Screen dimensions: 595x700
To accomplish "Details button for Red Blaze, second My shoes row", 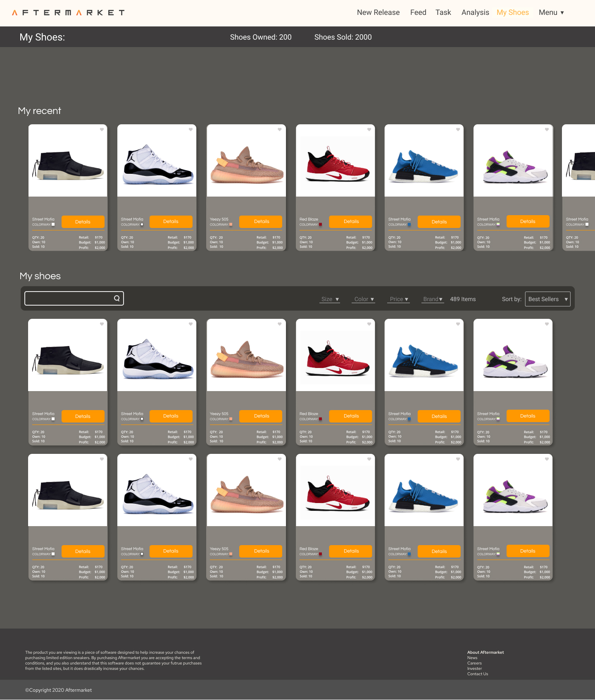I will (x=351, y=551).
